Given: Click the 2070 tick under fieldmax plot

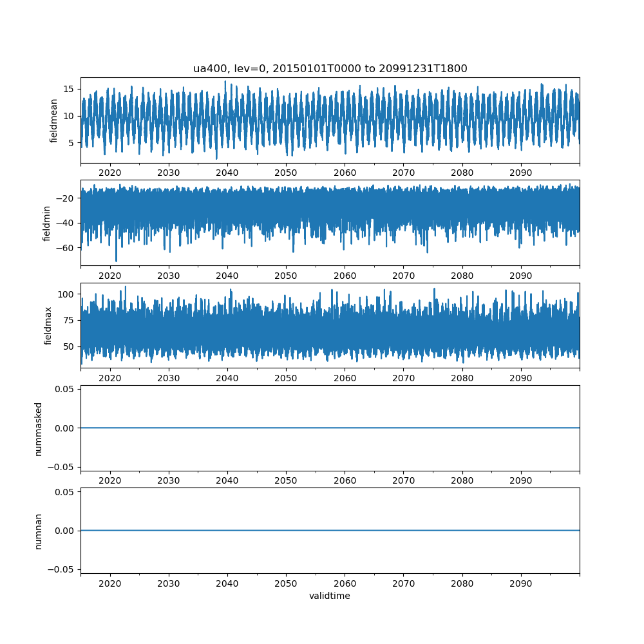Looking at the screenshot, I should pos(403,379).
